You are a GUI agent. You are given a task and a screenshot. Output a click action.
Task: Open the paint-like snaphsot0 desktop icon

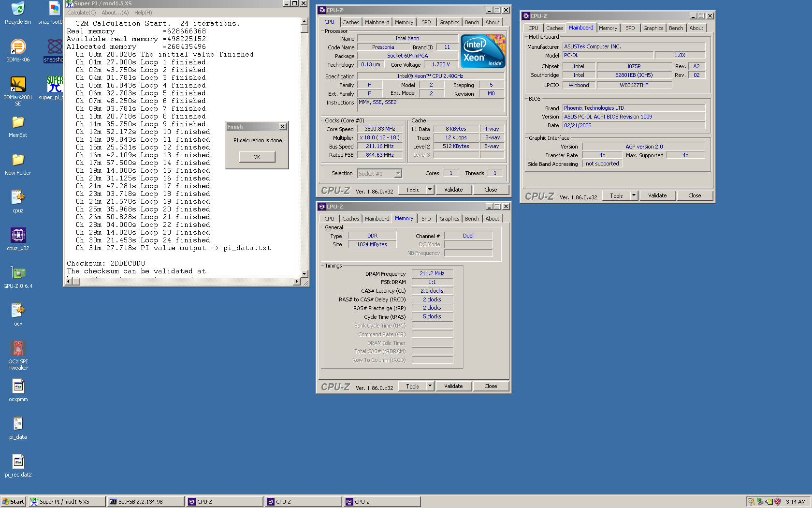coord(55,10)
